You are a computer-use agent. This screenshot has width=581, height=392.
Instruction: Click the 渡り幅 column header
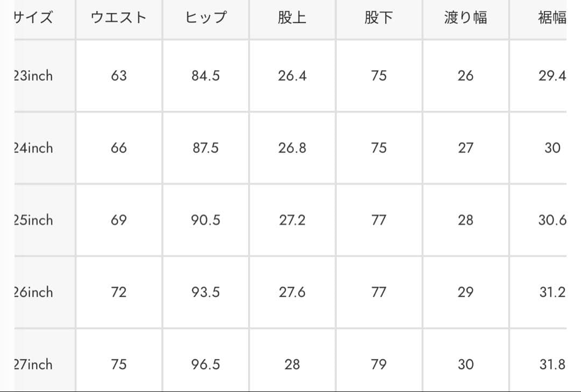point(465,18)
